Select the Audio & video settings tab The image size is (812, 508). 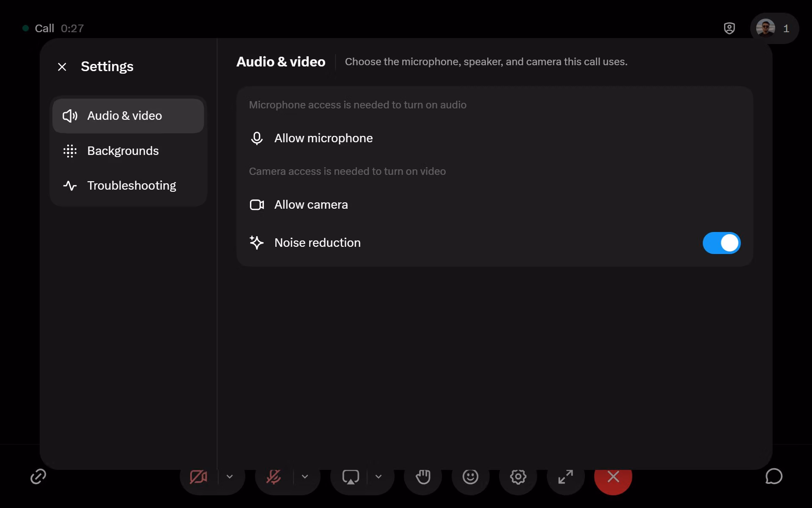[x=128, y=116]
